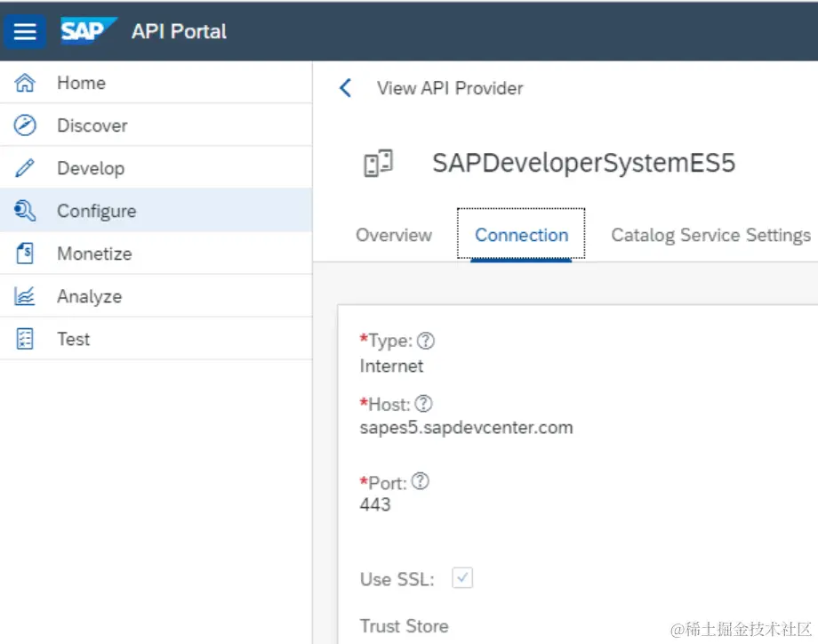Screen dimensions: 818x644
Task: Toggle the Use SSL checkbox
Action: [x=462, y=578]
